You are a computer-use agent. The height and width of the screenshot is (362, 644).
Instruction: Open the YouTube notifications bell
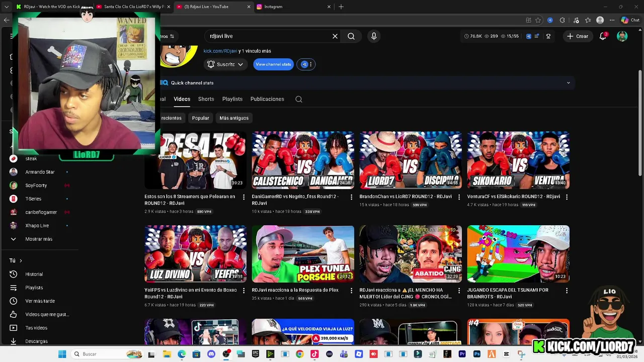coord(603,36)
